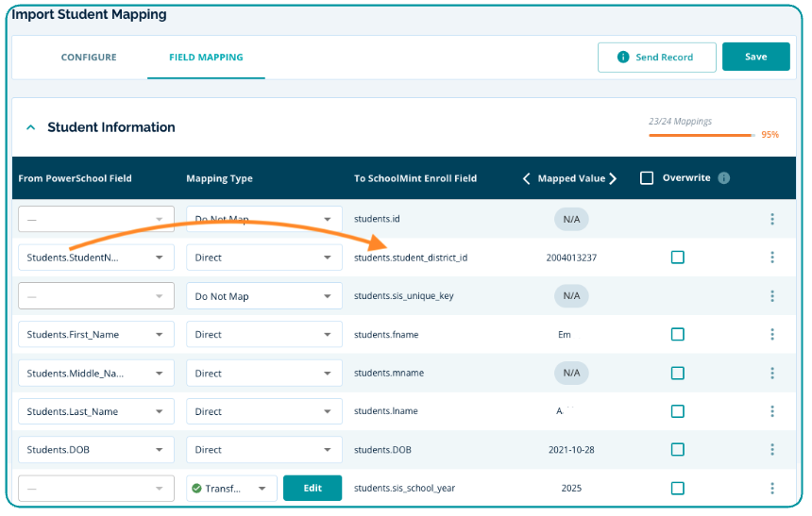Check overwrite for students.student_district_id
This screenshot has width=812, height=516.
(677, 258)
